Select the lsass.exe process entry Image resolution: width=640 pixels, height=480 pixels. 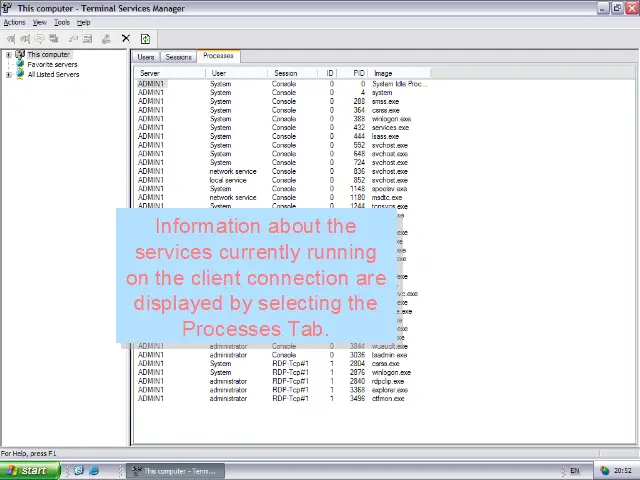click(x=385, y=136)
